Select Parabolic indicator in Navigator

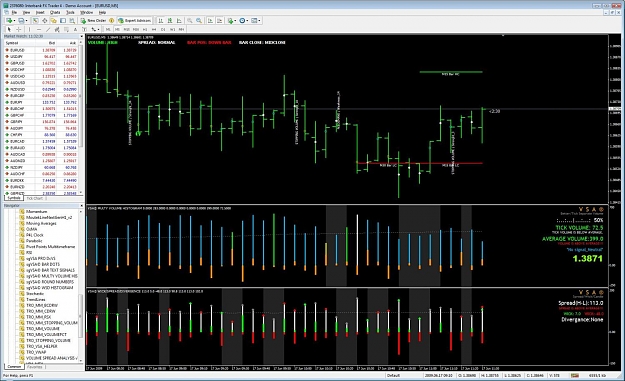(x=34, y=241)
